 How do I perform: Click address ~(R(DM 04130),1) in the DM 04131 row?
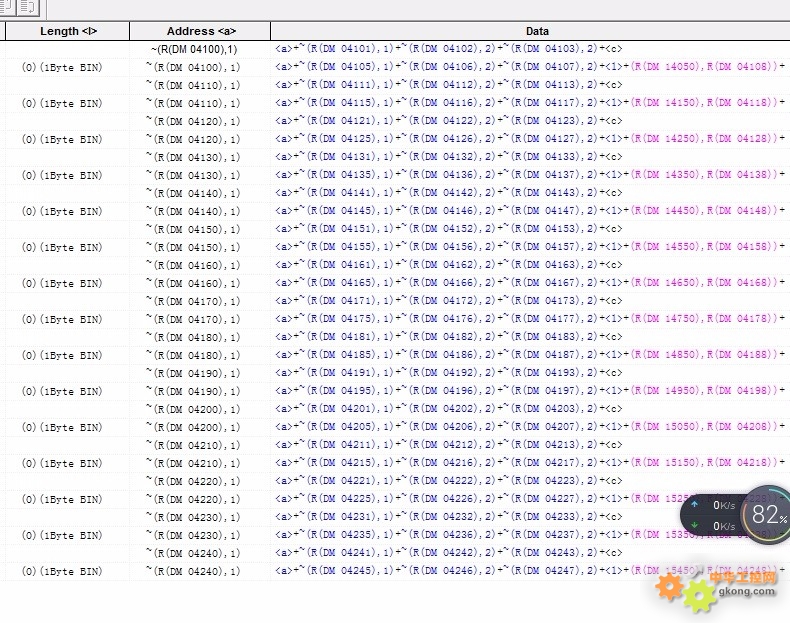pos(193,157)
